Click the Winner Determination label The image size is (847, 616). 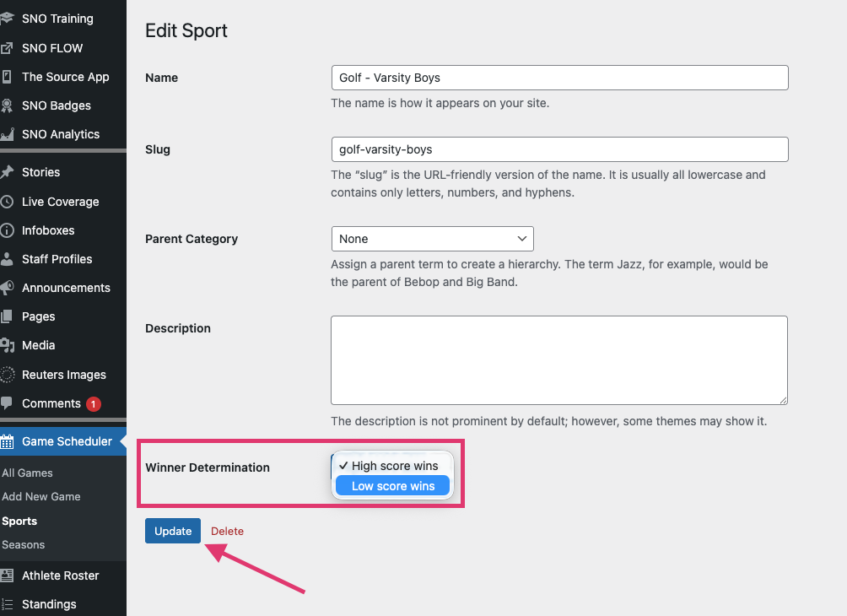tap(208, 467)
